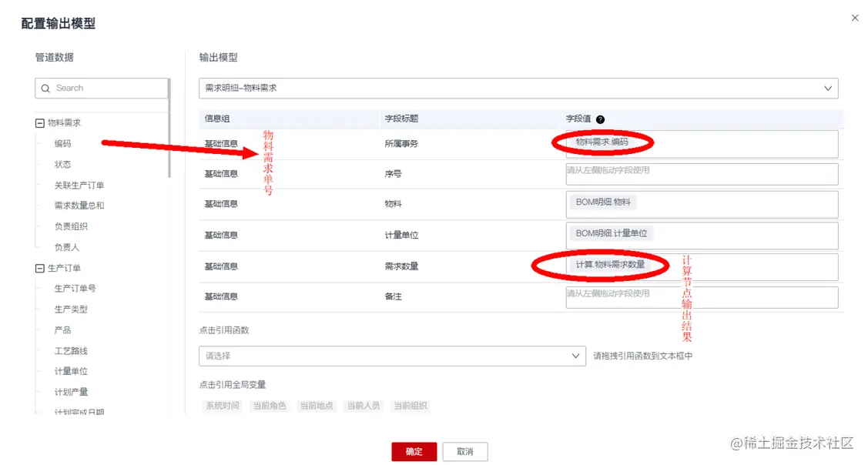Select 状态 under 物料需求
868x465 pixels.
[x=62, y=165]
